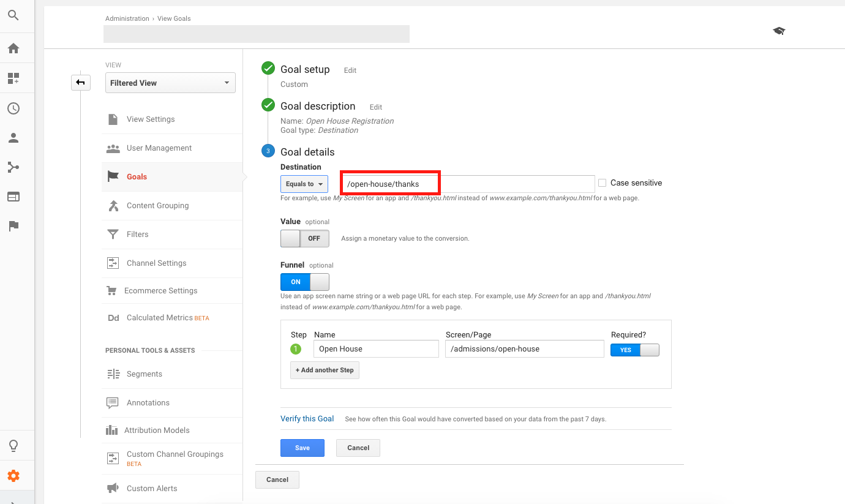Select the Admin gear icon
The width and height of the screenshot is (845, 504).
pos(13,475)
